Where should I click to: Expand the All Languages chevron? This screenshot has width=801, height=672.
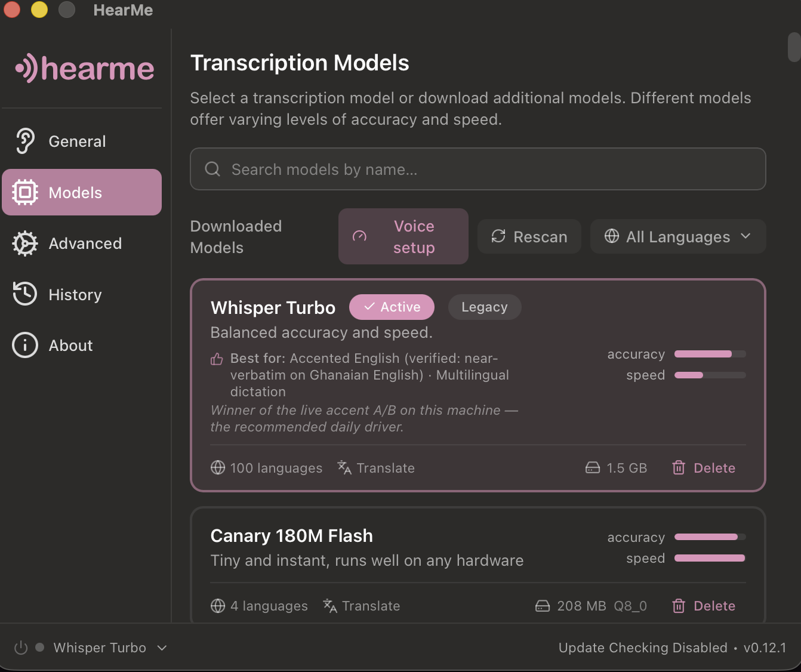[745, 236]
